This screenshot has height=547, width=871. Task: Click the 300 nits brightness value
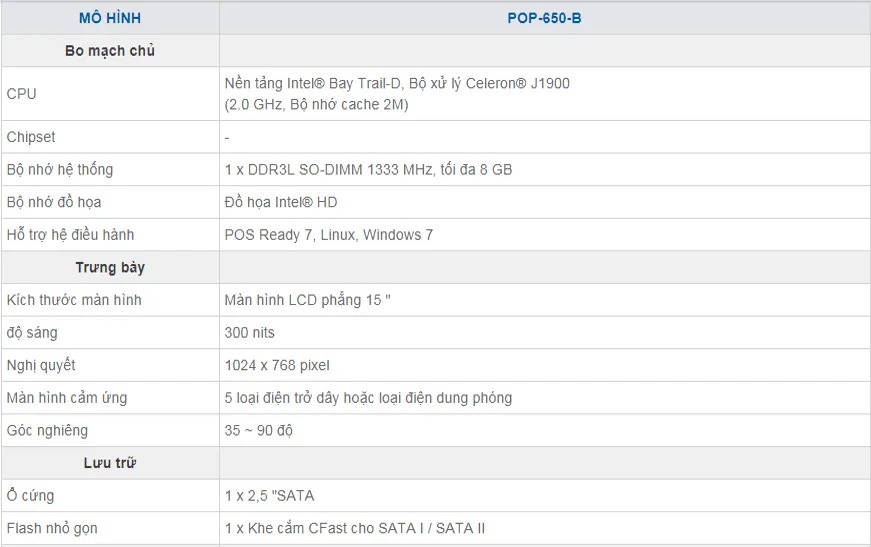pyautogui.click(x=249, y=332)
